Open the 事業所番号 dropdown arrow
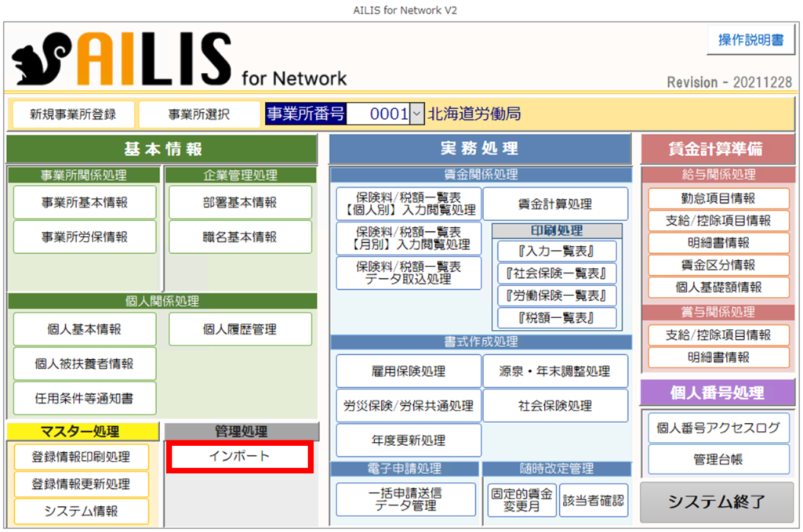The image size is (803, 532). 416,114
